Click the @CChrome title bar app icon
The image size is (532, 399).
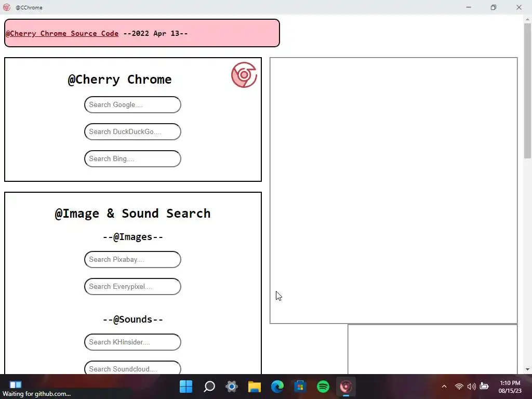click(x=6, y=7)
